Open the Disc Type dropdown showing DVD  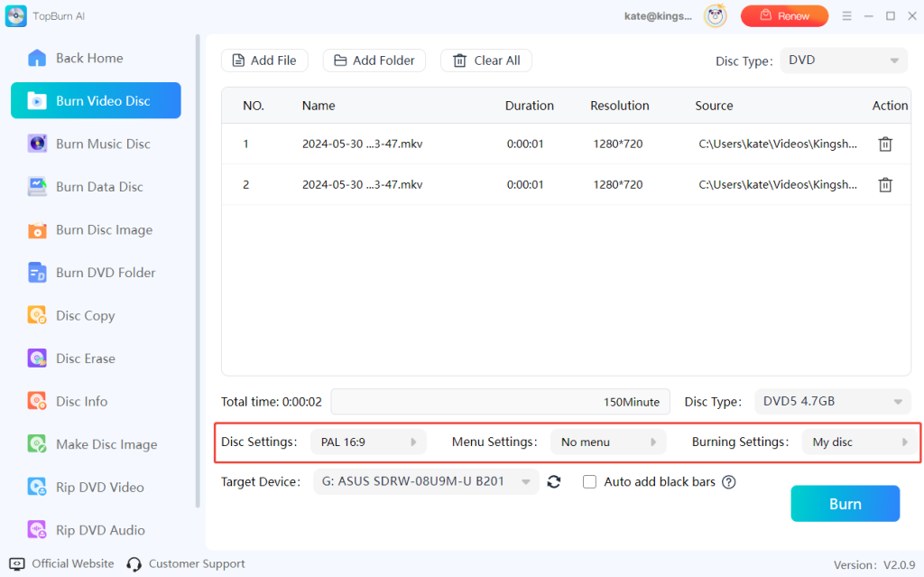point(843,60)
